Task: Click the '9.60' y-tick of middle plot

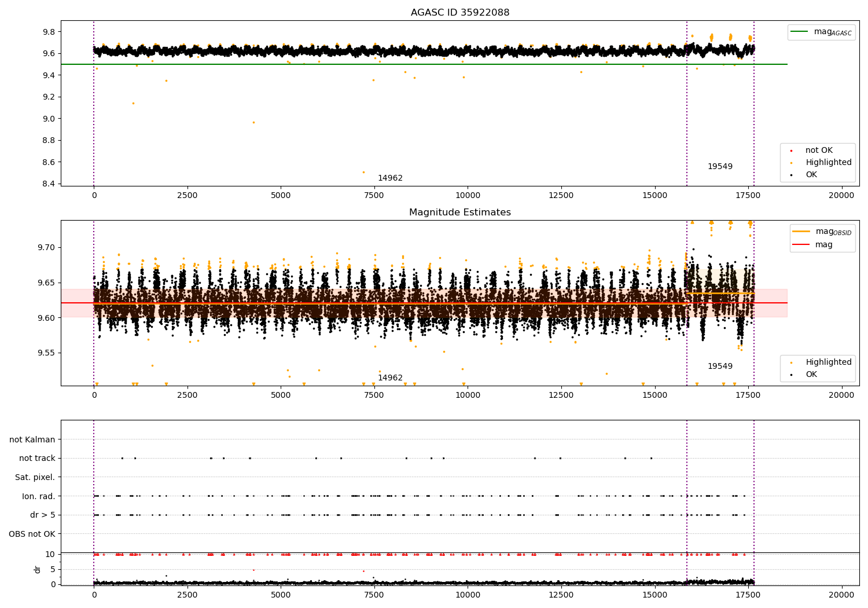Action: [x=46, y=318]
